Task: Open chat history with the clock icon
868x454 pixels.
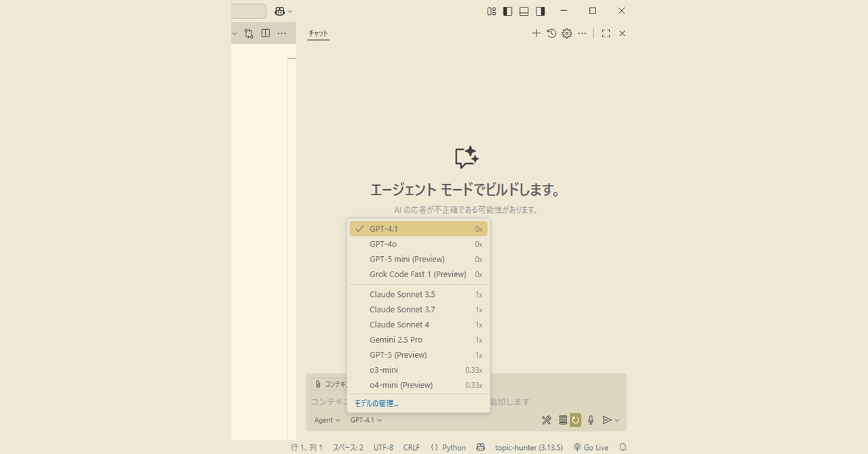Action: [551, 33]
